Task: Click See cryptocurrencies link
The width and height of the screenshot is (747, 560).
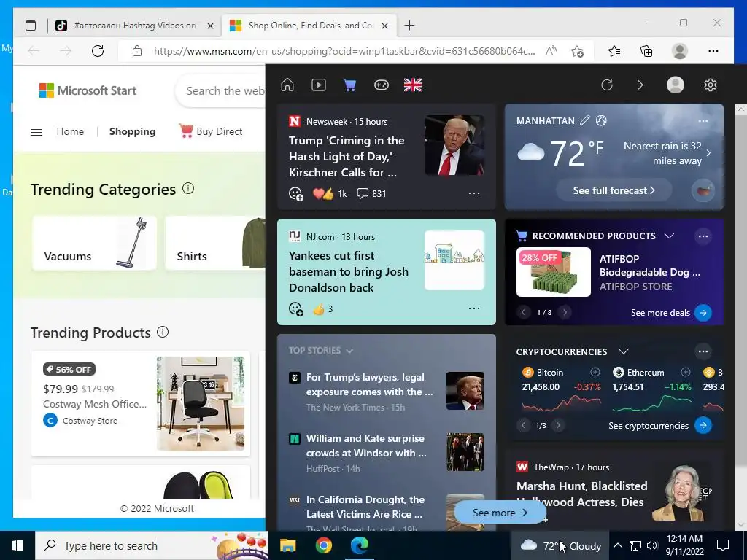Action: click(659, 425)
